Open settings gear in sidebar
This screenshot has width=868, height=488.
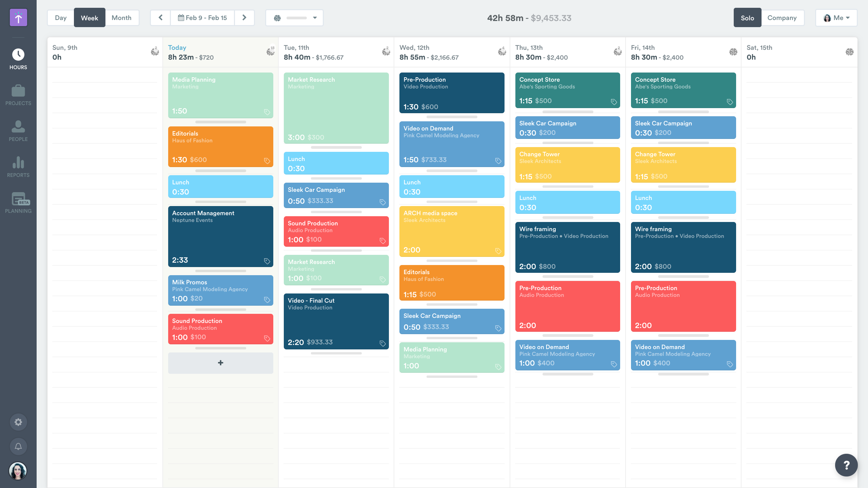(x=18, y=422)
